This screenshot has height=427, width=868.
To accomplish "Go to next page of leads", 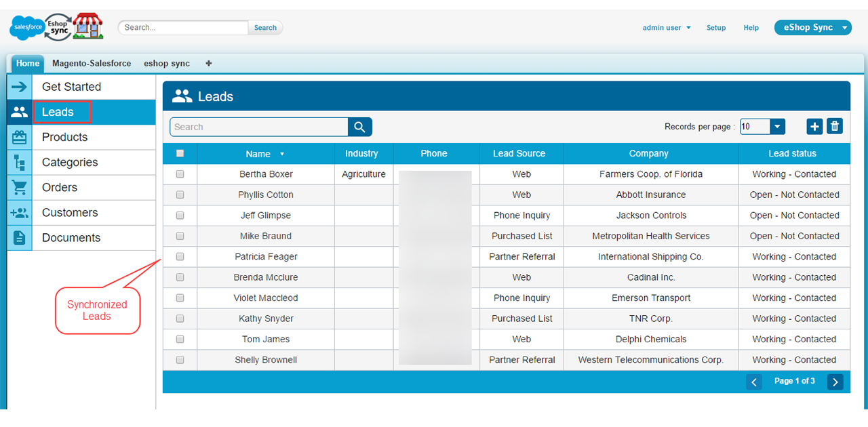I will point(835,382).
